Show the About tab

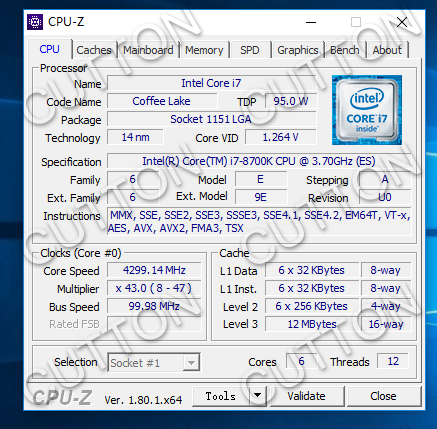tap(387, 50)
